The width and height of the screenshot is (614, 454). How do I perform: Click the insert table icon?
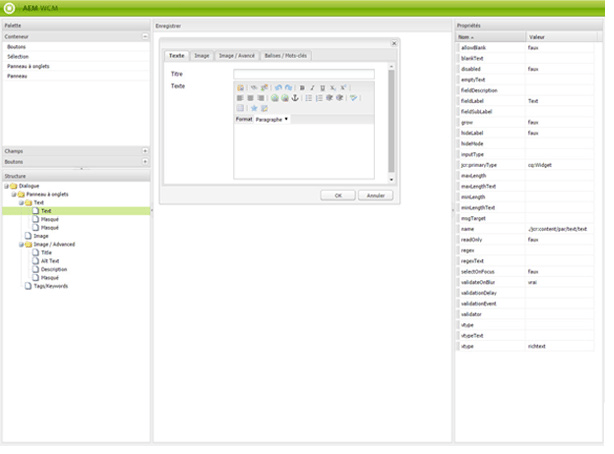240,108
